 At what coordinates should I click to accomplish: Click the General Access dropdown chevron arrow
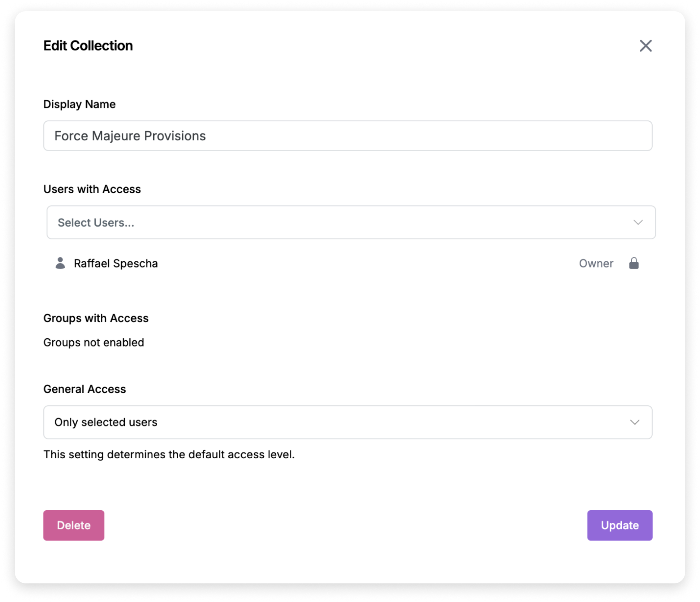tap(635, 422)
